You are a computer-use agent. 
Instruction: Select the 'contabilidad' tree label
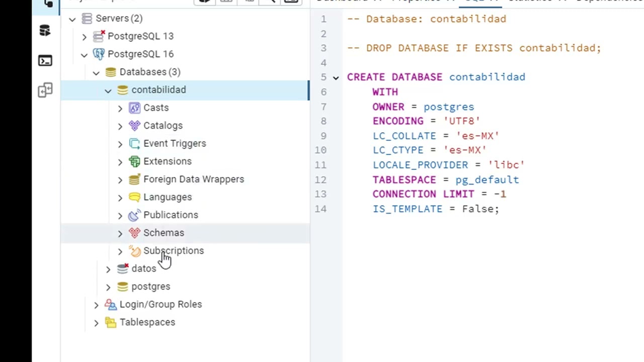click(x=158, y=89)
